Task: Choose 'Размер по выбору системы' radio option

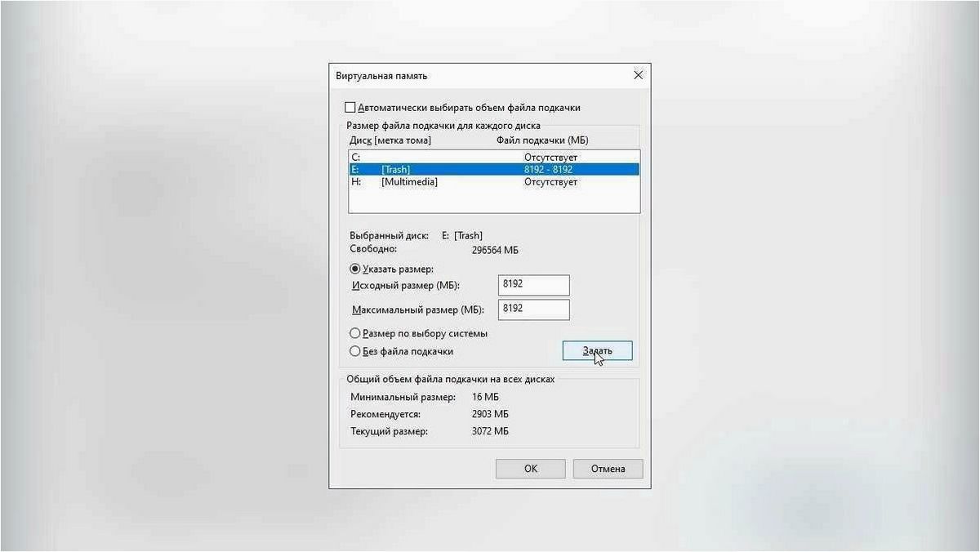Action: (355, 333)
